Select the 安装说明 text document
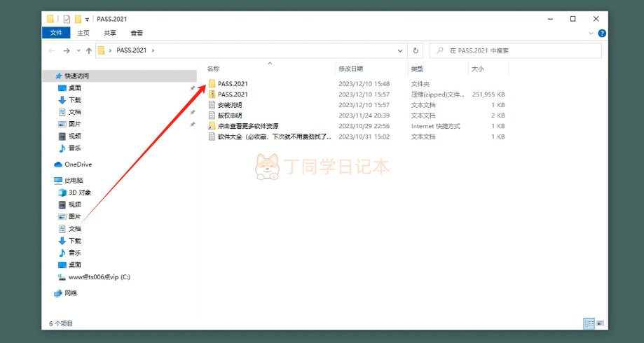644x343 pixels. [x=230, y=104]
